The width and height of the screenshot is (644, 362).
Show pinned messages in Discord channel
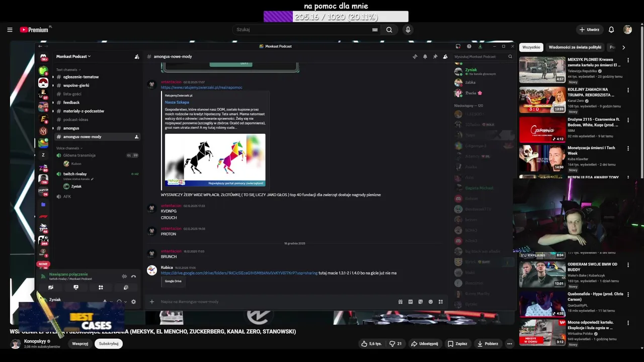(x=435, y=56)
